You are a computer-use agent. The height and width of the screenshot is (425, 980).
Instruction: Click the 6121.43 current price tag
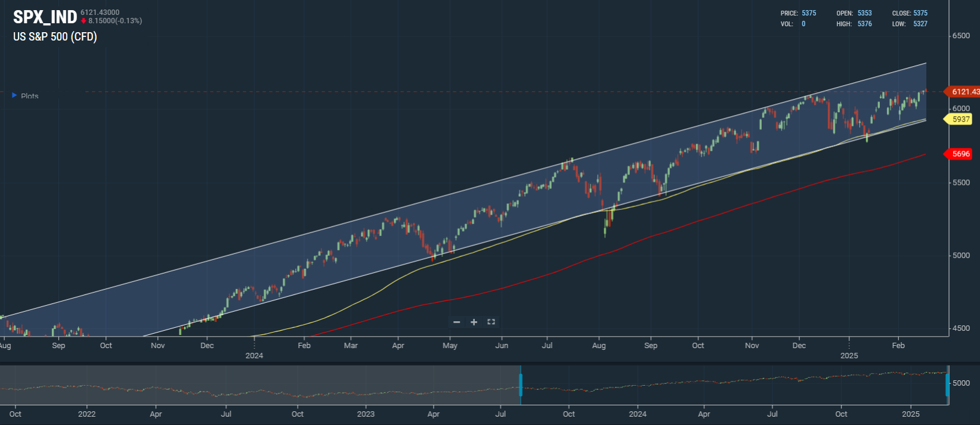pos(963,92)
